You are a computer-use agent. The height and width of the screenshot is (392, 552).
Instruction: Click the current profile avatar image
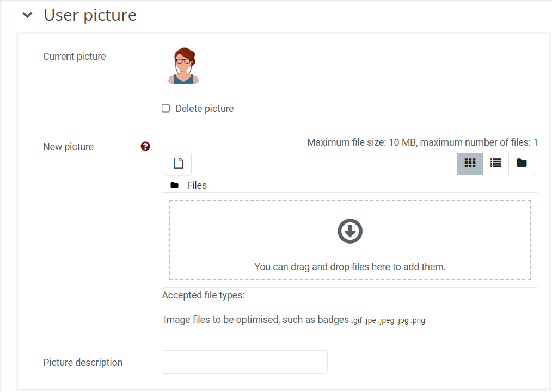(183, 66)
